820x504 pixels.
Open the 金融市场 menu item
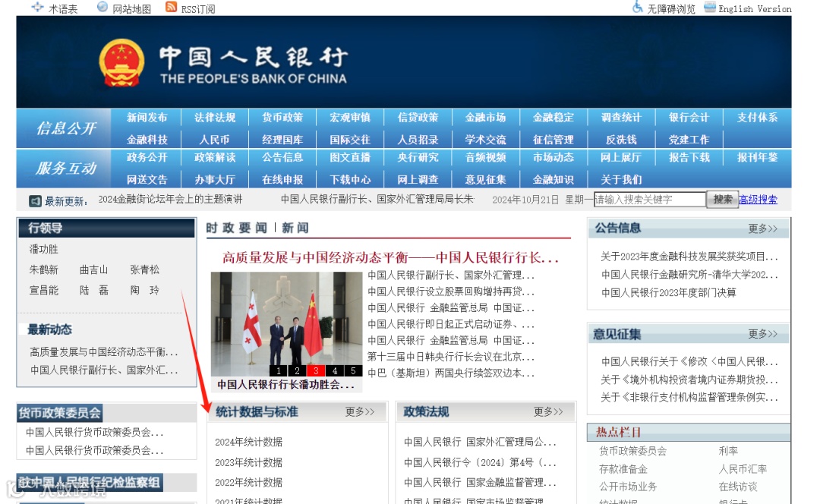tap(486, 118)
